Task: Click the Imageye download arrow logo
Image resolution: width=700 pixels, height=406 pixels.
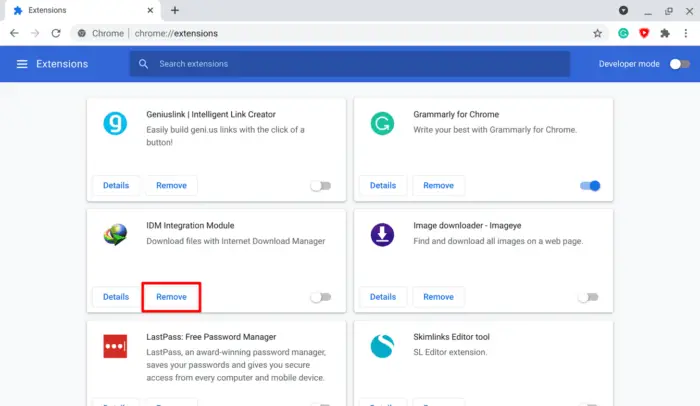Action: [382, 234]
